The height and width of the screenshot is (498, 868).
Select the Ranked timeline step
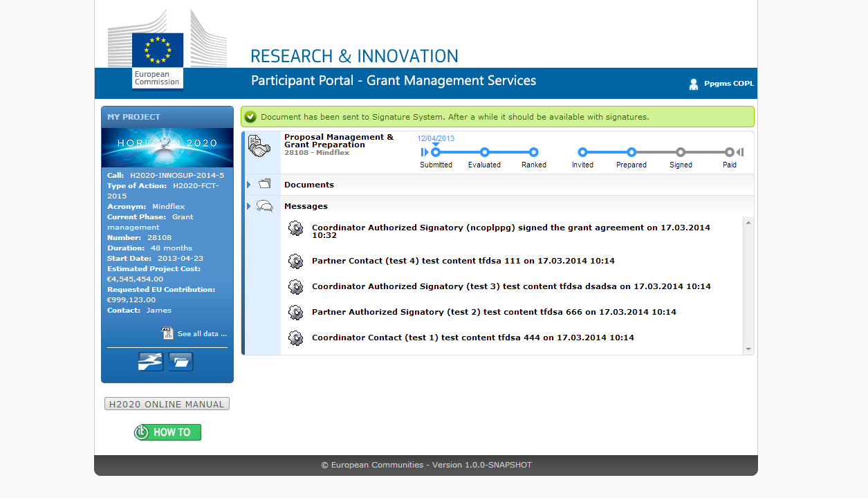533,152
